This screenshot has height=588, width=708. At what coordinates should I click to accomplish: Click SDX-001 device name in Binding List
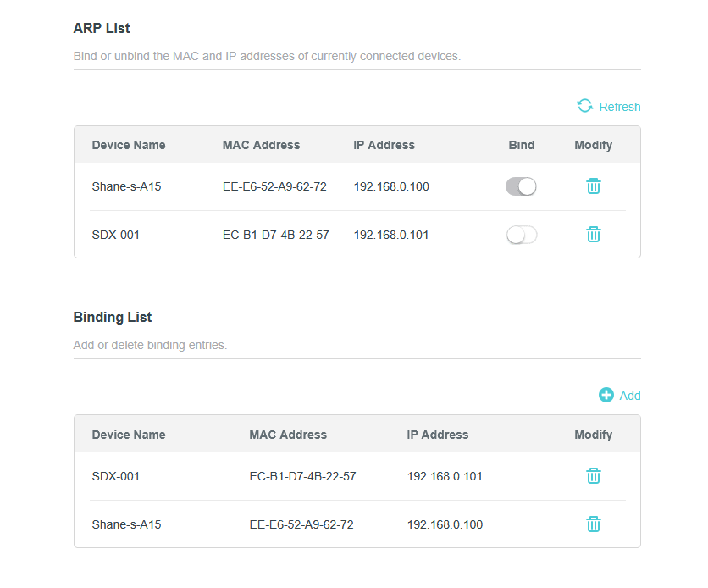coord(116,476)
